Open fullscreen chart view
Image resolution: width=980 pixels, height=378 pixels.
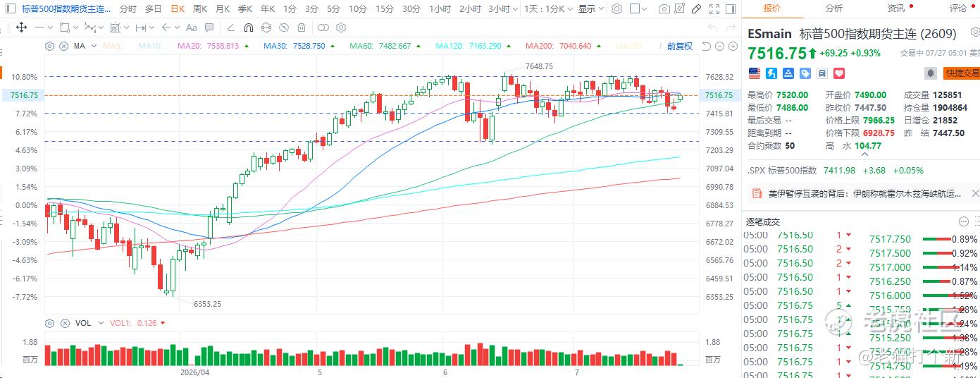[x=714, y=9]
